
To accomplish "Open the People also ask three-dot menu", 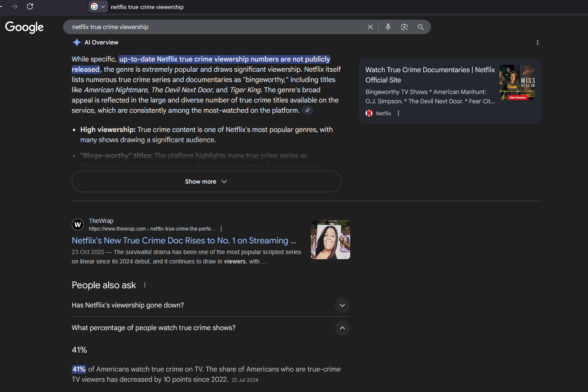I will (x=145, y=285).
